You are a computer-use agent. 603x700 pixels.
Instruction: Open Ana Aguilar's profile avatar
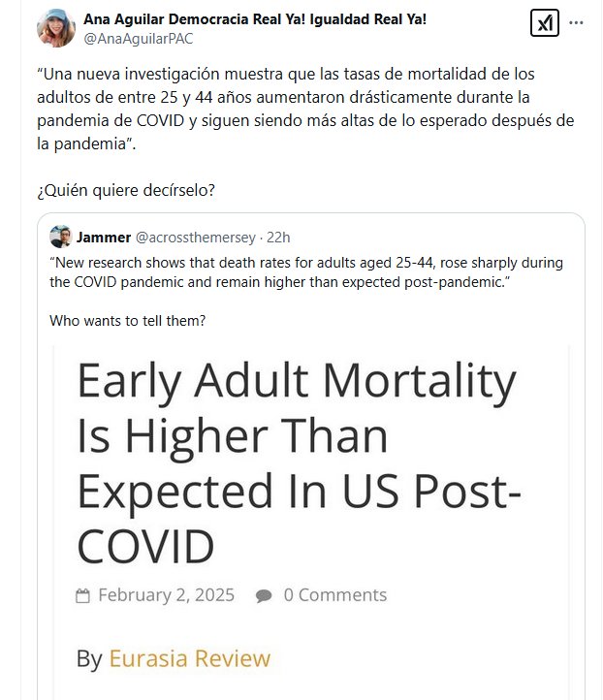coord(56,28)
